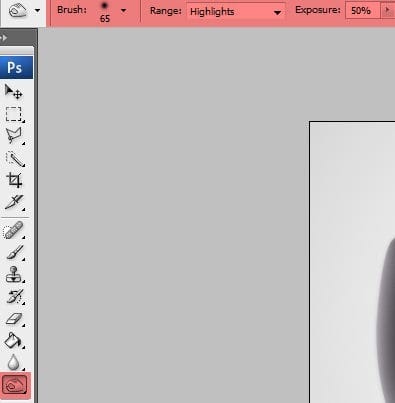Select the Move tool

14,92
